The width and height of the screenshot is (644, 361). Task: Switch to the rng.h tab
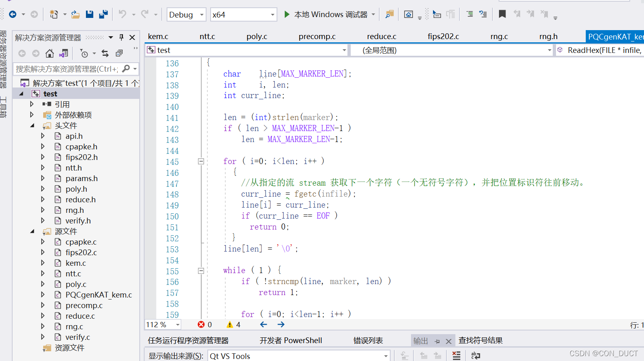[x=548, y=37]
